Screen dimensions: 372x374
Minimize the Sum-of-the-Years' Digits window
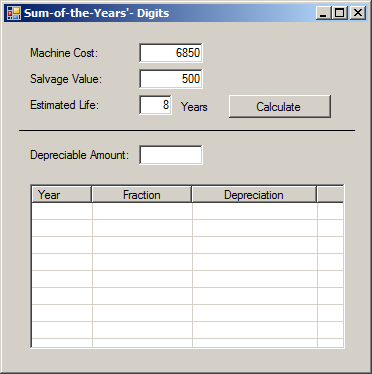(323, 13)
